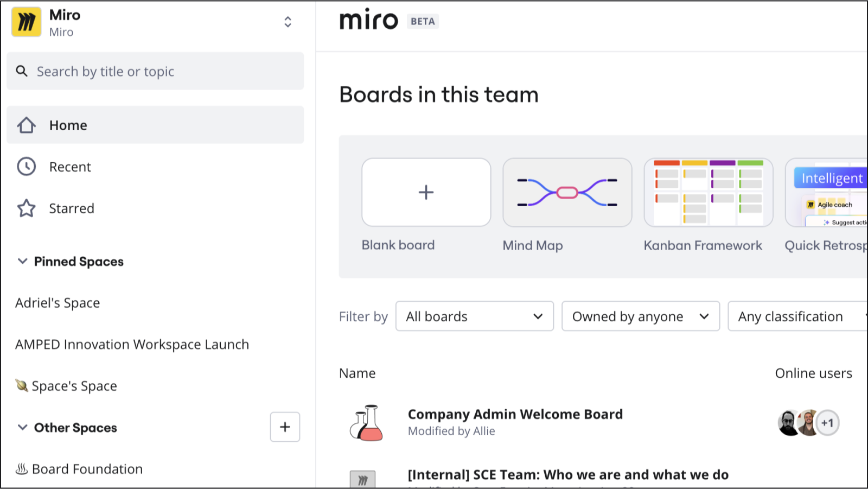Click the add new space plus button

285,427
